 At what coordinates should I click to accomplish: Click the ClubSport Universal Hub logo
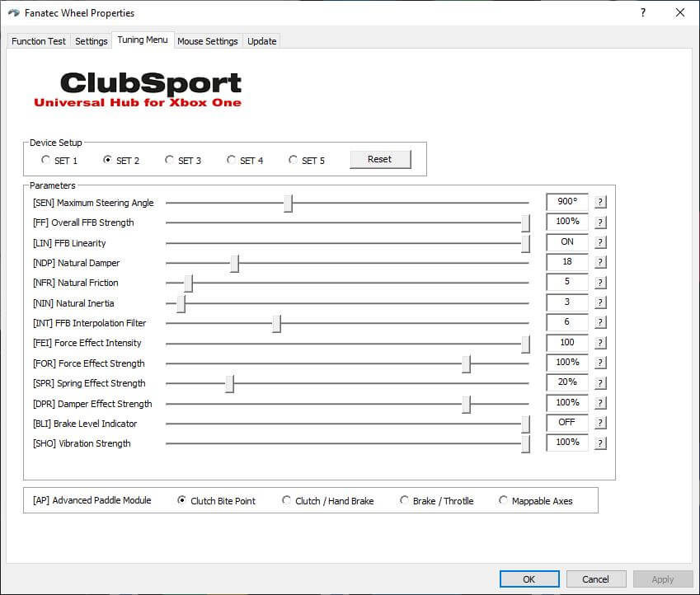138,90
